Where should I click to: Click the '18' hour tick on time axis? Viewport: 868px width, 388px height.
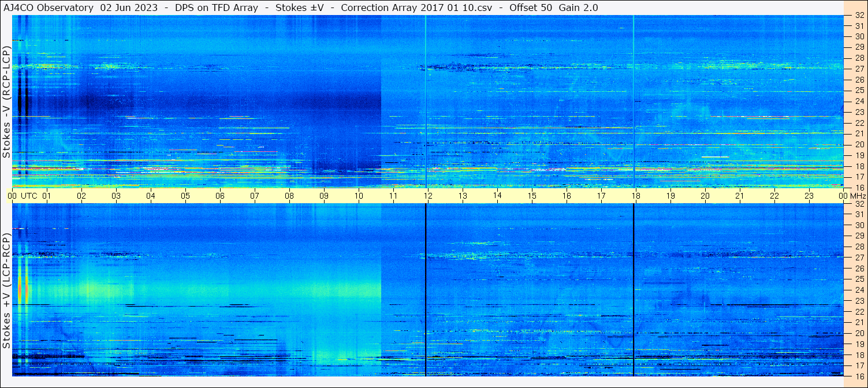tap(636, 196)
